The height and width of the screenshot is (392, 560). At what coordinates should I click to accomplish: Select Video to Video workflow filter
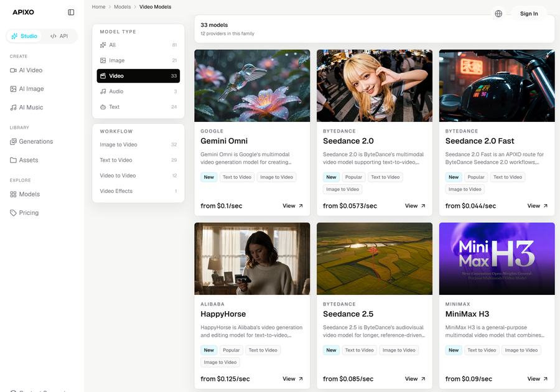(138, 175)
